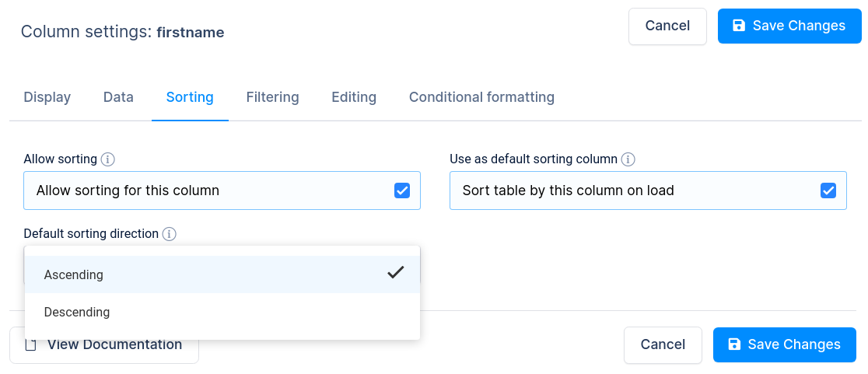
Task: Click info icon next to Default sorting direction
Action: (x=170, y=234)
